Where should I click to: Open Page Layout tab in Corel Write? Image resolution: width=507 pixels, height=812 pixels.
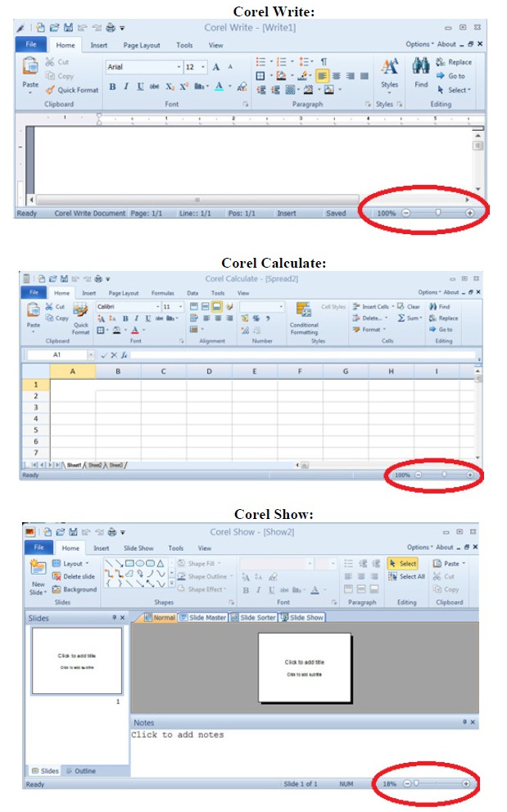point(142,46)
